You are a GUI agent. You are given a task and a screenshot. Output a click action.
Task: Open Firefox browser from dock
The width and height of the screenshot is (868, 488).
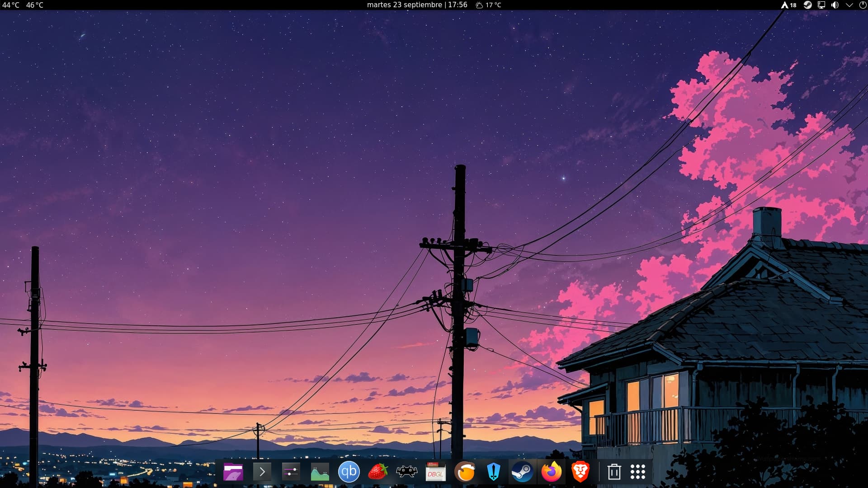click(551, 472)
